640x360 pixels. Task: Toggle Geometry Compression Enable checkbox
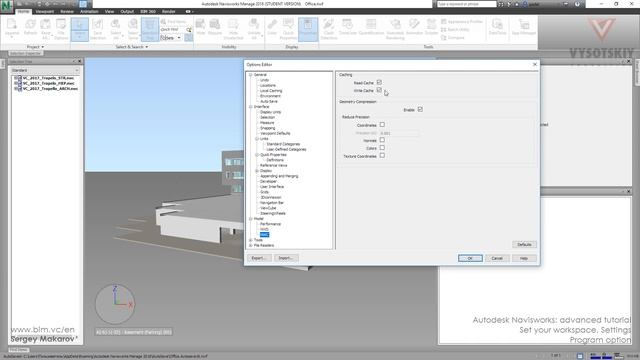tap(420, 109)
